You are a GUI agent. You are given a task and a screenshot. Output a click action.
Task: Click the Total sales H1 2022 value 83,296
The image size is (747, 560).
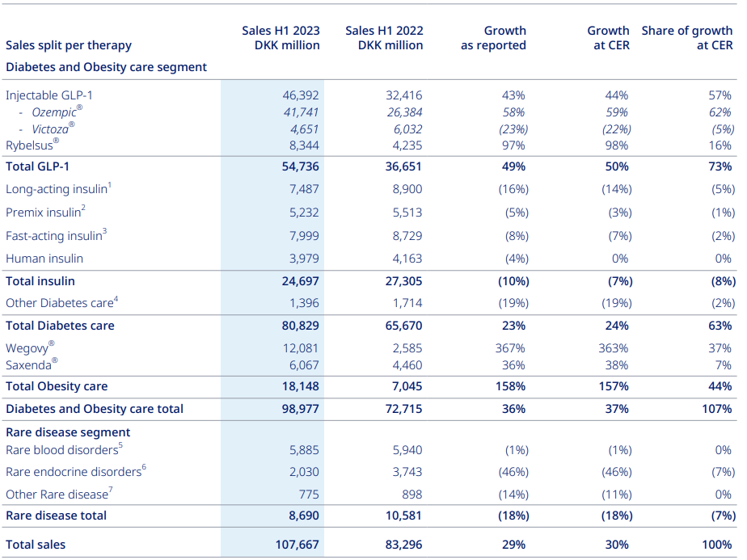(403, 545)
